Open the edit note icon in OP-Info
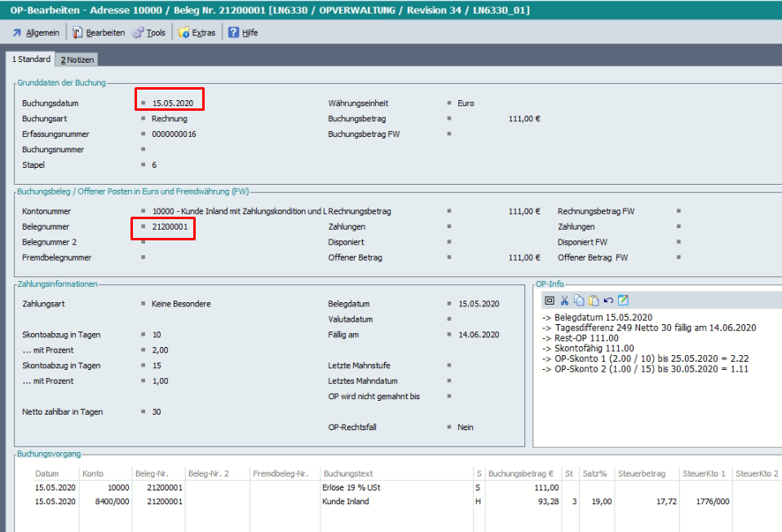This screenshot has height=532, width=782. [x=623, y=301]
